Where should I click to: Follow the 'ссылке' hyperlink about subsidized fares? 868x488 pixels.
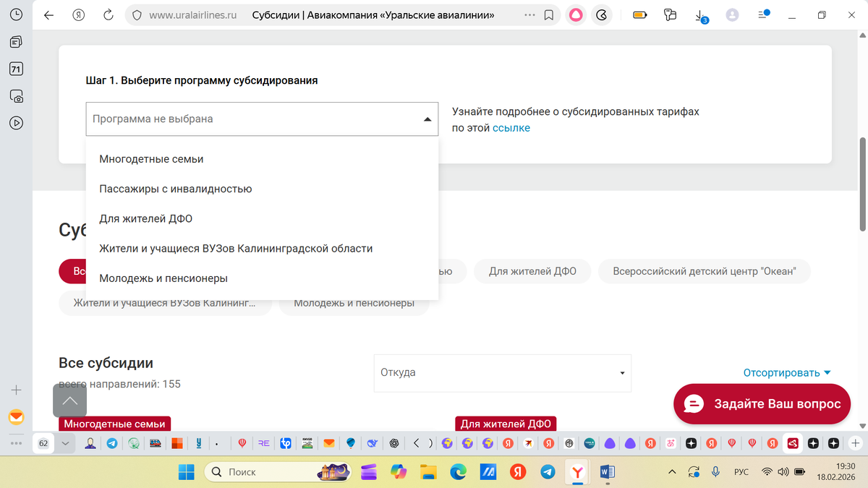pos(512,127)
